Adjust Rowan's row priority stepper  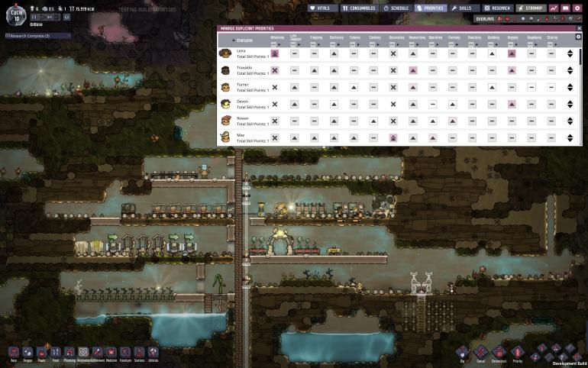570,121
